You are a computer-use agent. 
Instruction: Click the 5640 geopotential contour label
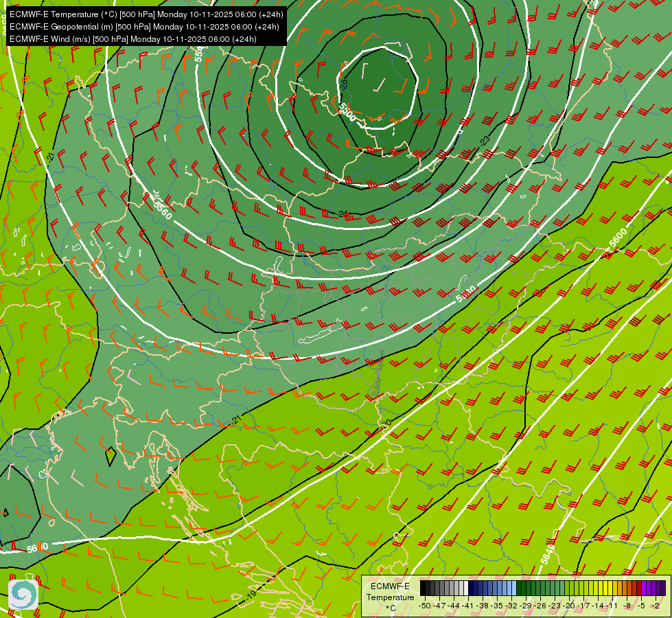click(x=548, y=555)
